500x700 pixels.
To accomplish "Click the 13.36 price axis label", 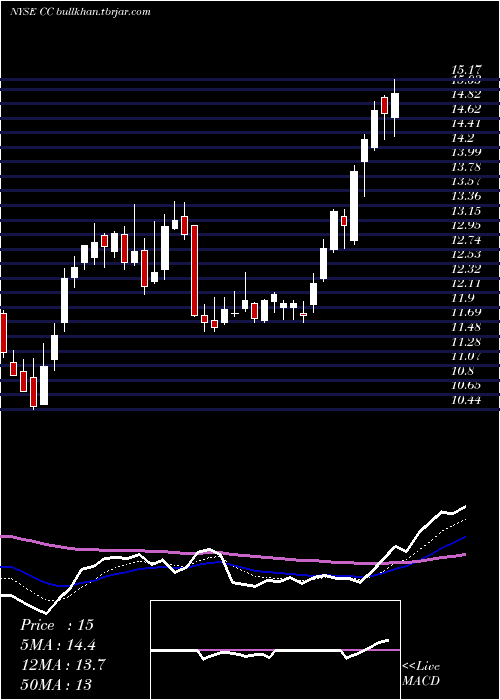I will [466, 196].
